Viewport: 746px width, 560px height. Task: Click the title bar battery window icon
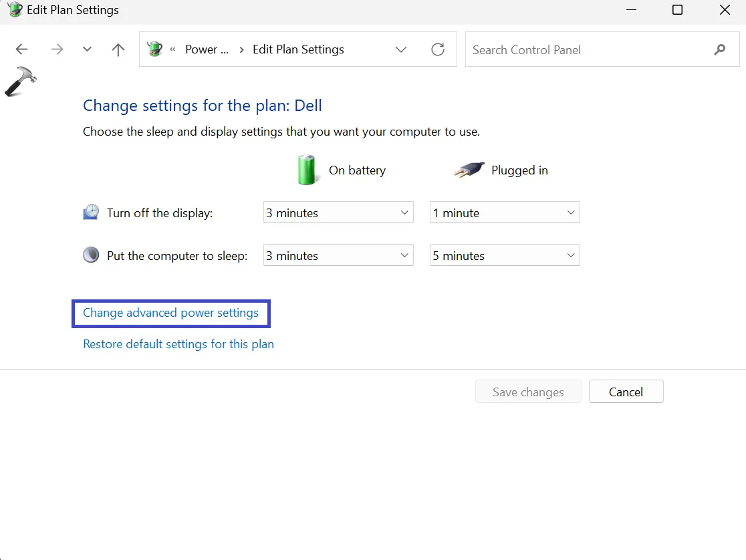pyautogui.click(x=13, y=10)
